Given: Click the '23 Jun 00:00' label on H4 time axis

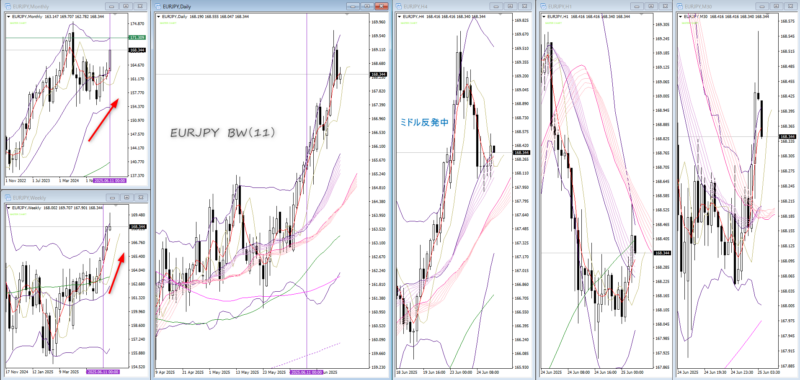Looking at the screenshot, I should (460, 372).
